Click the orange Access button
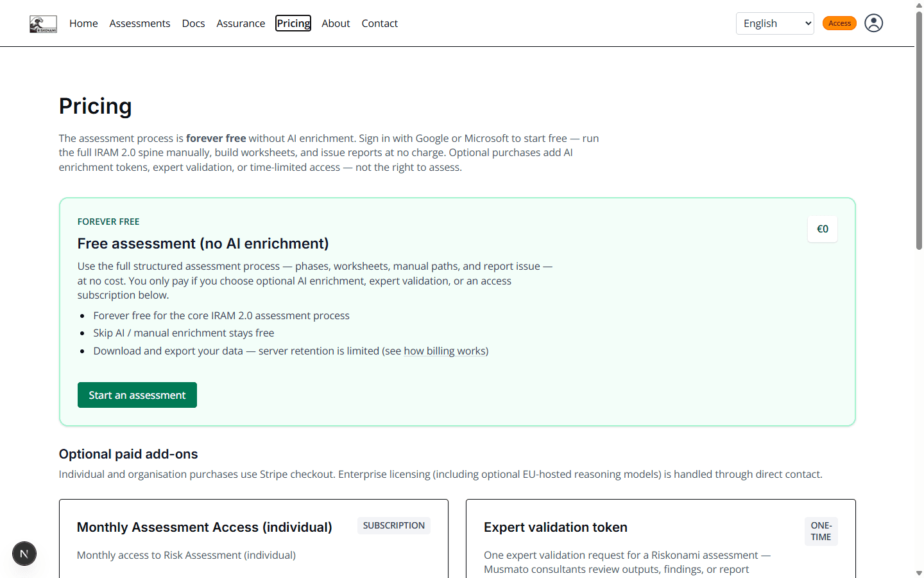 pos(839,23)
